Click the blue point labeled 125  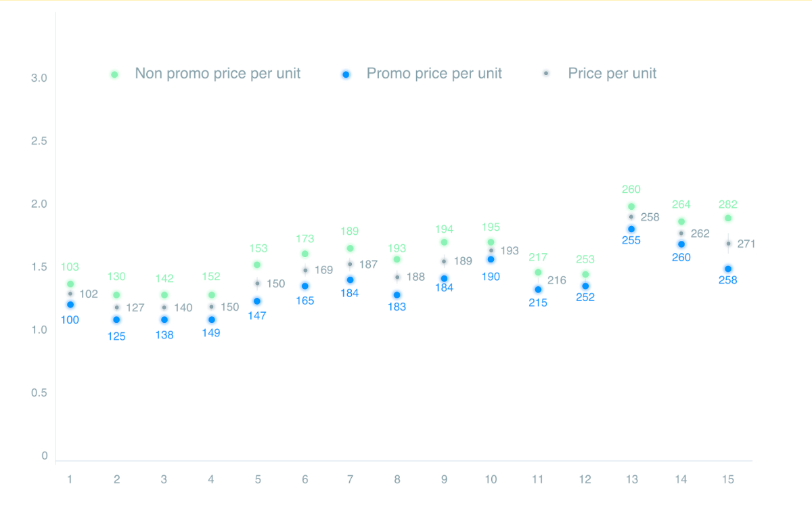116,319
